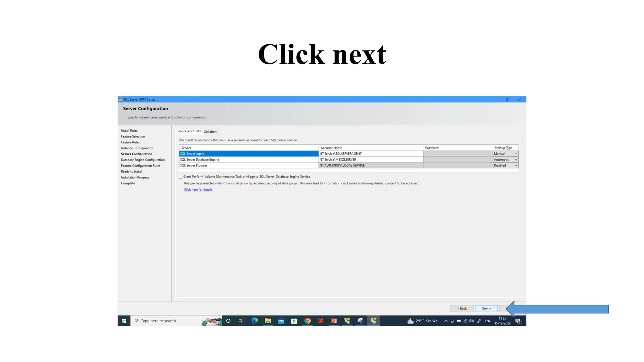
Task: Open the weather widget showing 29°C Smoke
Action: [422, 321]
